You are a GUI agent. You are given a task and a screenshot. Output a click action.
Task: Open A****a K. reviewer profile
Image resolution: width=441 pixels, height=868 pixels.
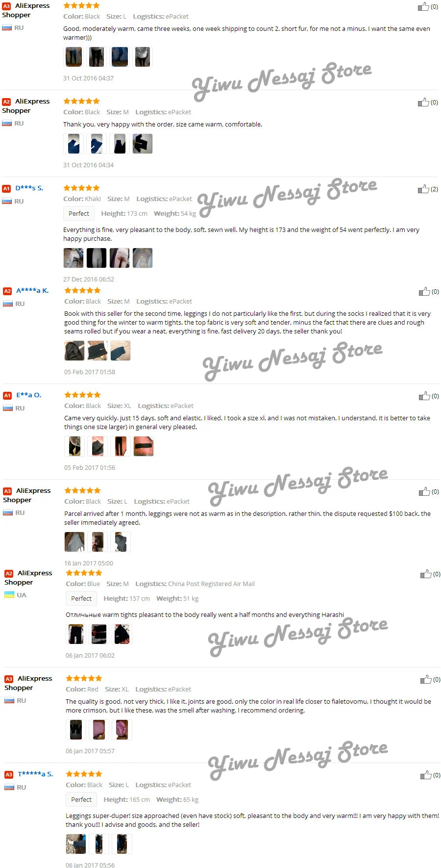32,290
